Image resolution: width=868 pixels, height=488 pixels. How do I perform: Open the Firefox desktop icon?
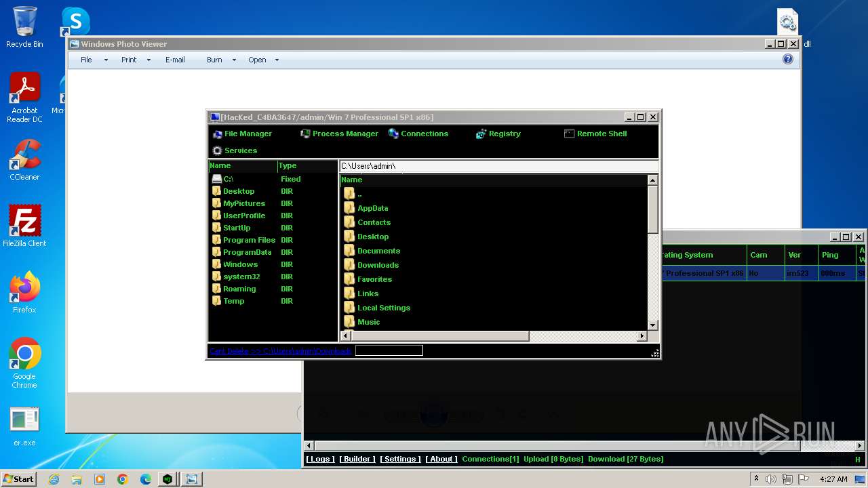point(24,293)
